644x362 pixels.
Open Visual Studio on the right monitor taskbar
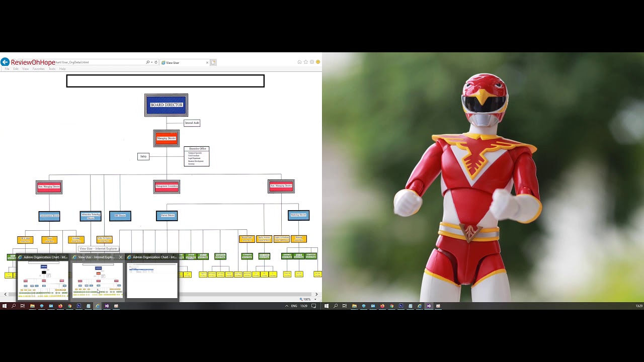429,306
